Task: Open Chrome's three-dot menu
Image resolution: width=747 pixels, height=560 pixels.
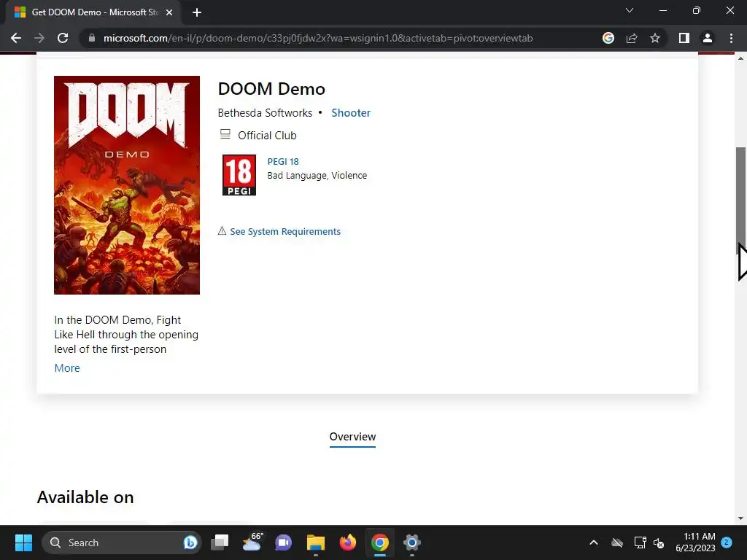Action: 731,38
